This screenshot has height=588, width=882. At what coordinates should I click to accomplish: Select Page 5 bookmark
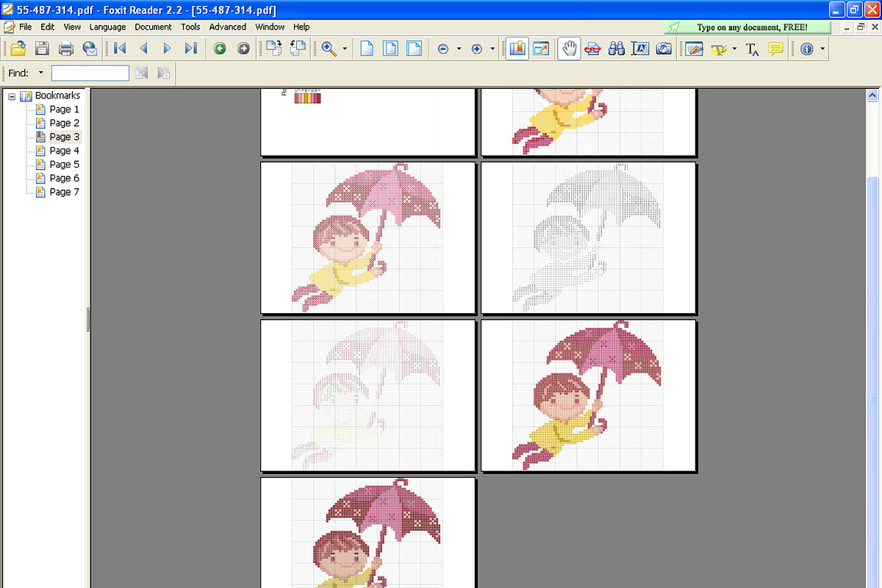[x=65, y=164]
